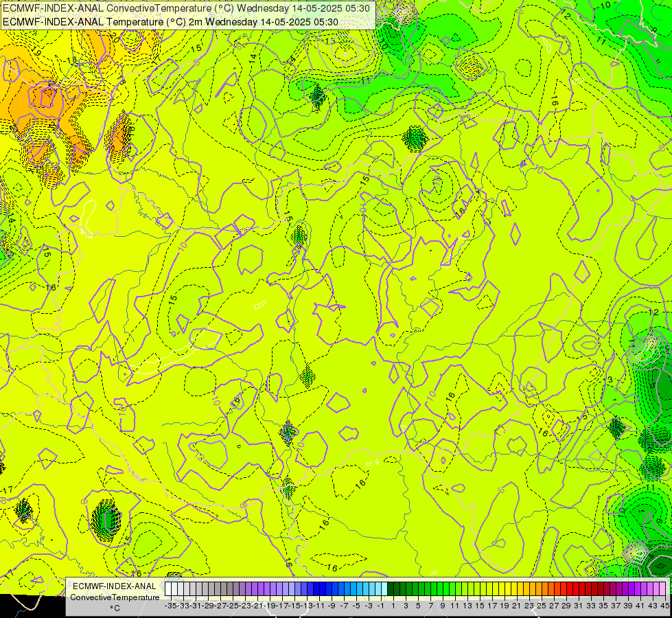Click the legend scale value -35
672x618 pixels.
(170, 606)
